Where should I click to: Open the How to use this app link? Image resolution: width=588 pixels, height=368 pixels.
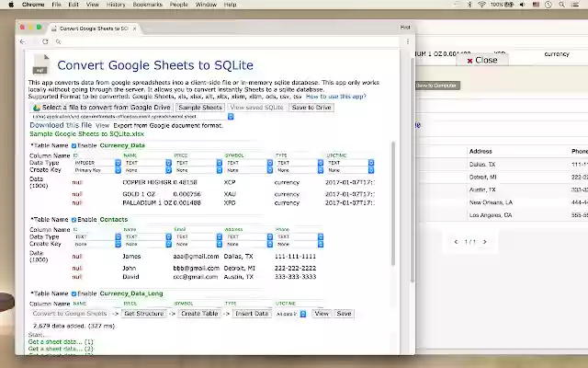tap(336, 97)
